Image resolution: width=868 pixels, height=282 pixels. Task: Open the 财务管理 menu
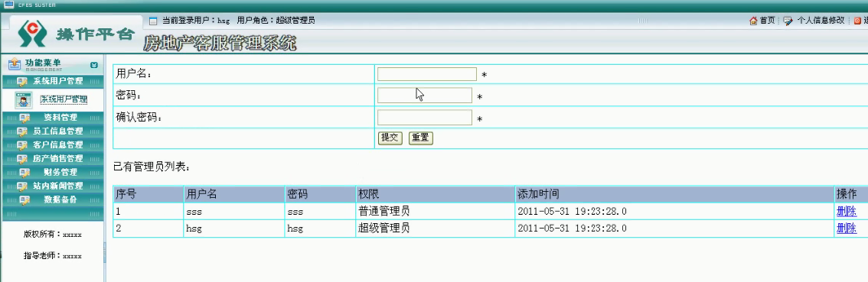pyautogui.click(x=53, y=173)
